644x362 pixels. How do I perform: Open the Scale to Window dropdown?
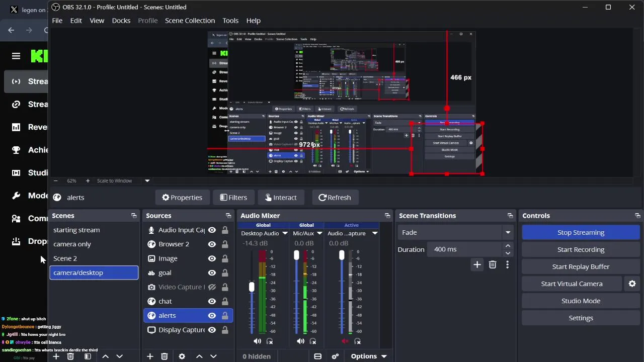click(123, 180)
